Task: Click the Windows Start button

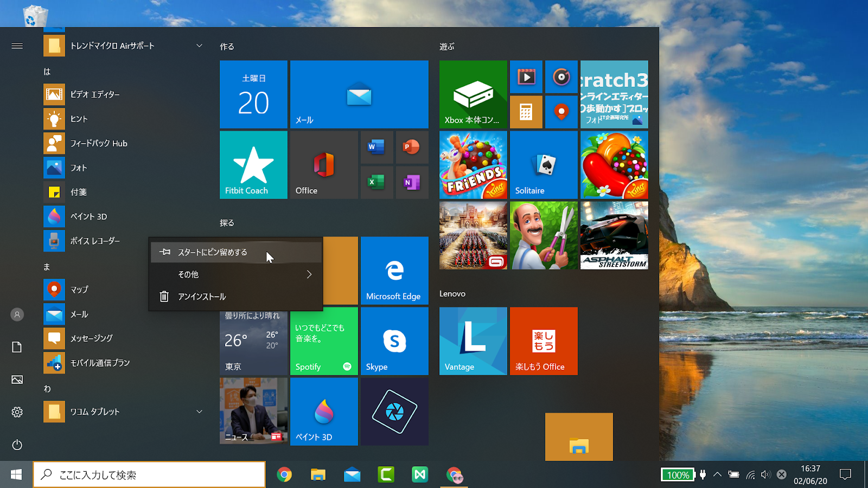Action: point(16,474)
